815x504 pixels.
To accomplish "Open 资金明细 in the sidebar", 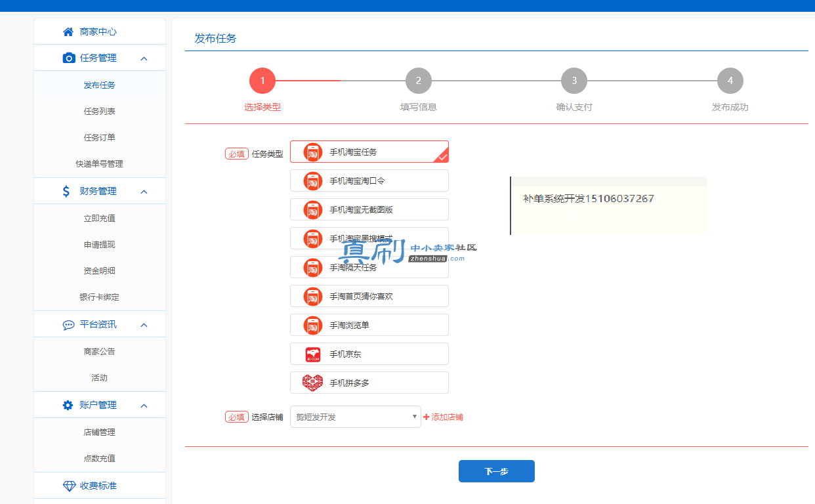I will tap(100, 270).
